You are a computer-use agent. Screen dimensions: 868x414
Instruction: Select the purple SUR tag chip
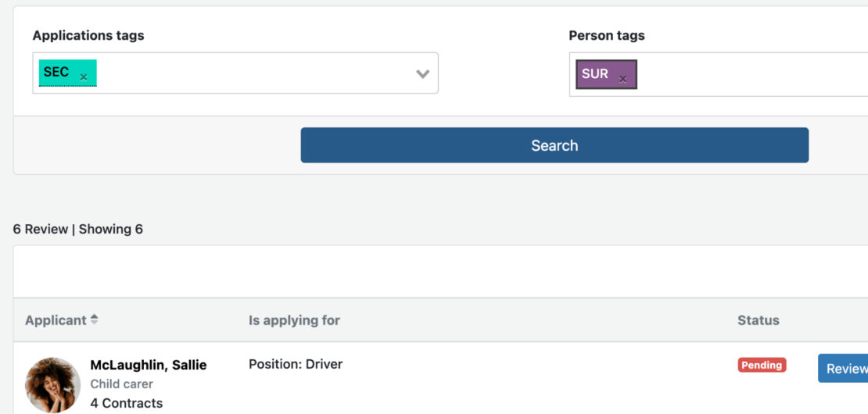click(x=606, y=74)
